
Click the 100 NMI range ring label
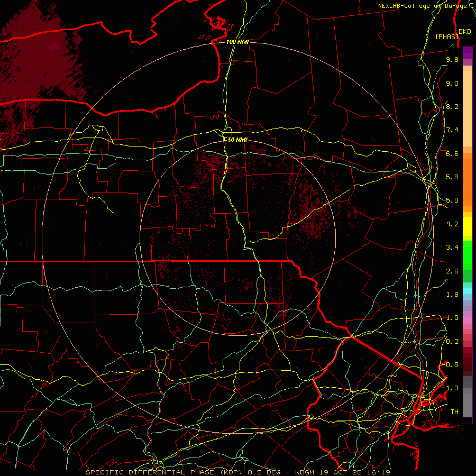237,42
